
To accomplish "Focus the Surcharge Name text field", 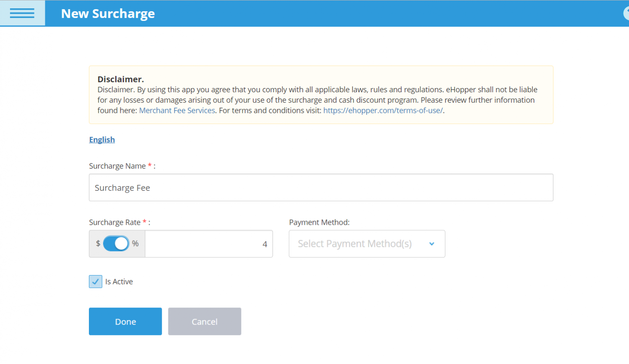I will (321, 188).
